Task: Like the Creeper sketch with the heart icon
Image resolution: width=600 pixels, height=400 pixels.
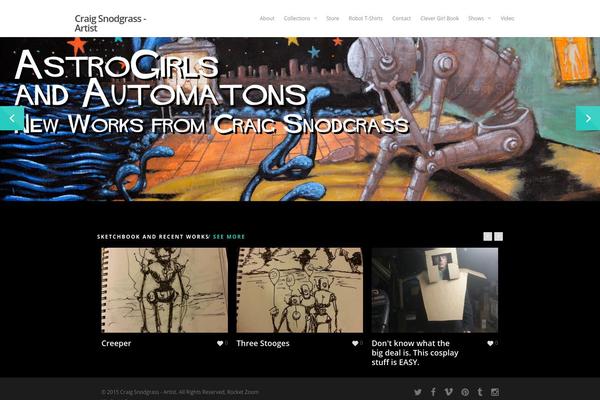Action: point(220,343)
